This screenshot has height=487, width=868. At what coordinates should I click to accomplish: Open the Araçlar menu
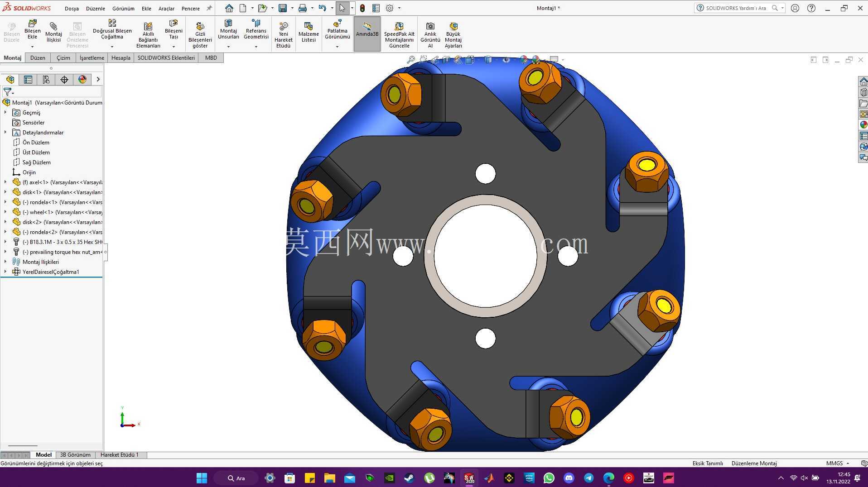pyautogui.click(x=166, y=8)
